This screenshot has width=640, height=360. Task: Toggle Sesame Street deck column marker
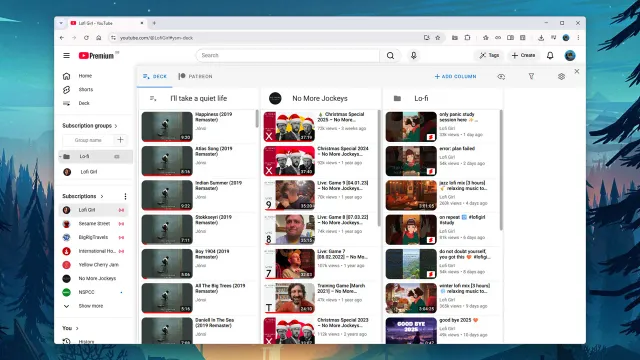(x=121, y=224)
